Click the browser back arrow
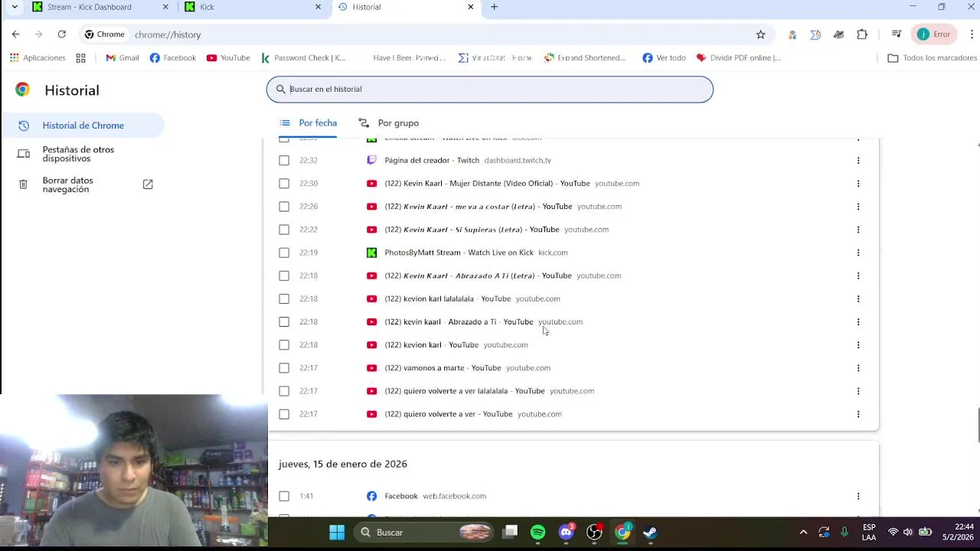Screen dimensions: 980x551 pyautogui.click(x=16, y=34)
